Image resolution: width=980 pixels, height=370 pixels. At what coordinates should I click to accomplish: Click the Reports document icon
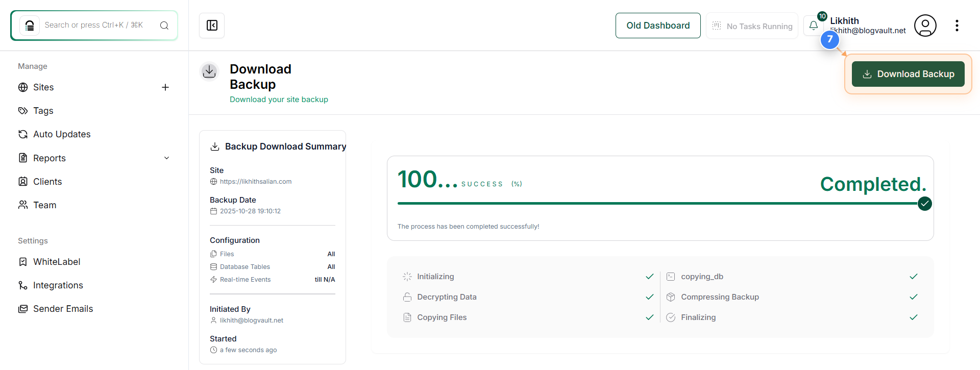click(23, 158)
